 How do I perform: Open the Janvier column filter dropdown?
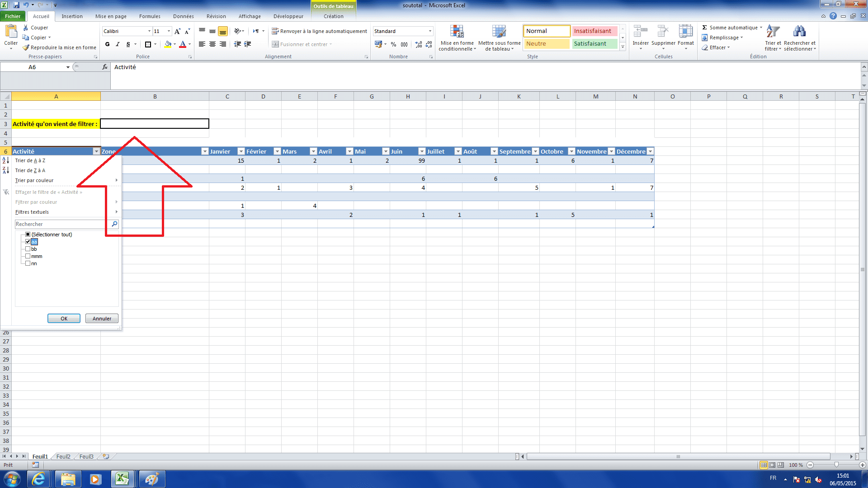click(241, 151)
